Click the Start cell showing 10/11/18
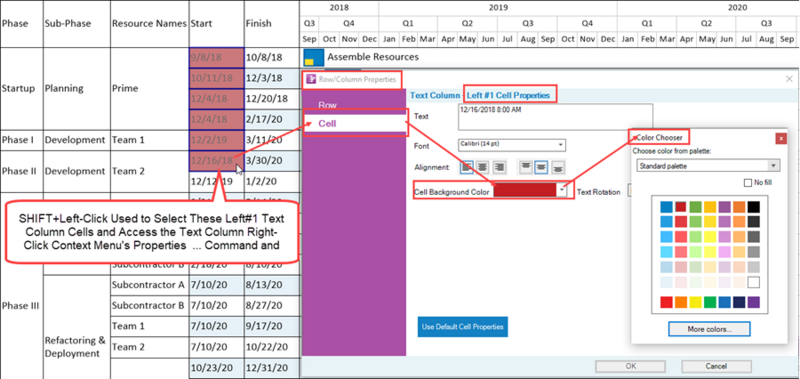 216,79
